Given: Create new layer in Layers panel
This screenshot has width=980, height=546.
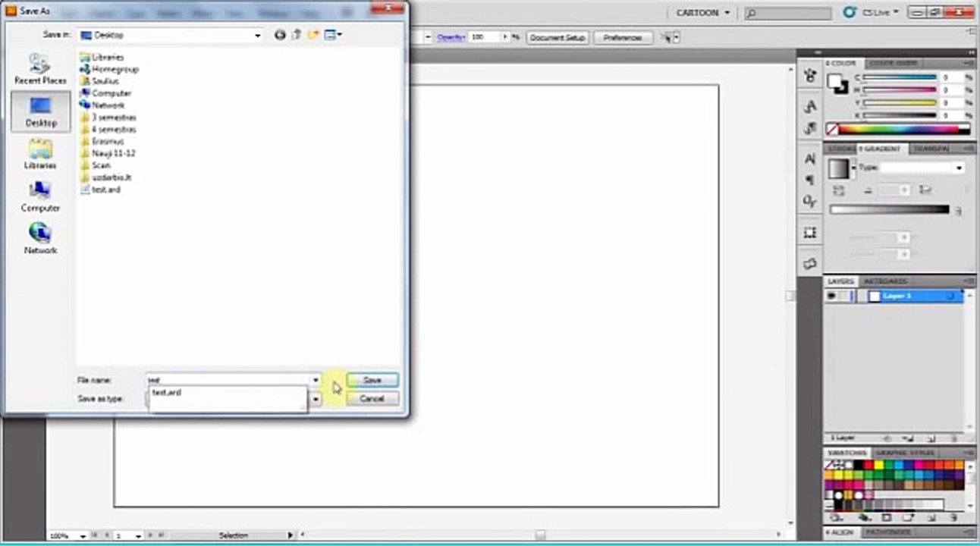Looking at the screenshot, I should [x=931, y=438].
